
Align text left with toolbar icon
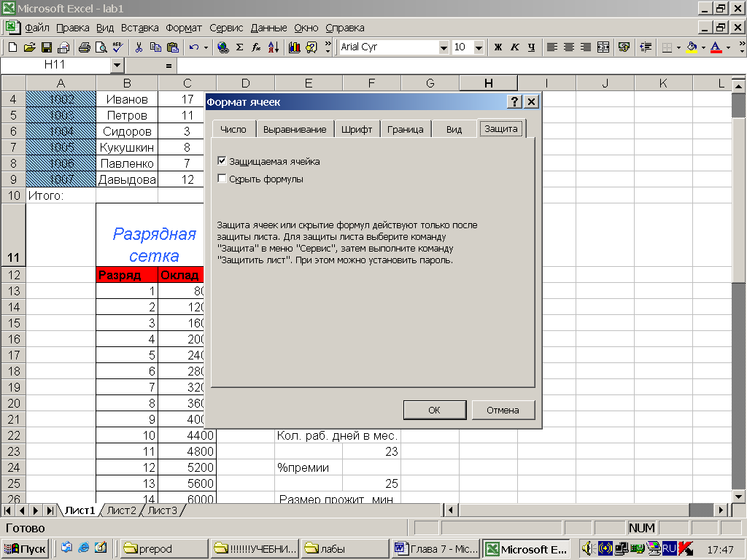[x=551, y=47]
